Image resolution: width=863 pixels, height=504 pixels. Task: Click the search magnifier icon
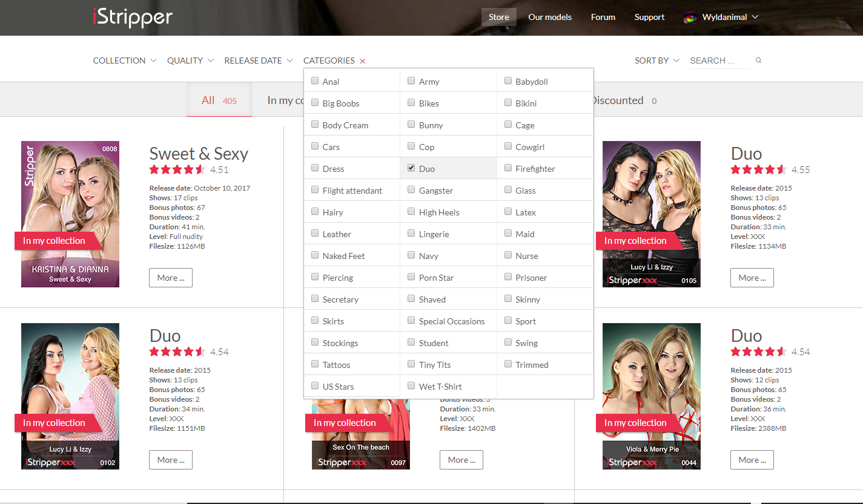[x=758, y=61]
